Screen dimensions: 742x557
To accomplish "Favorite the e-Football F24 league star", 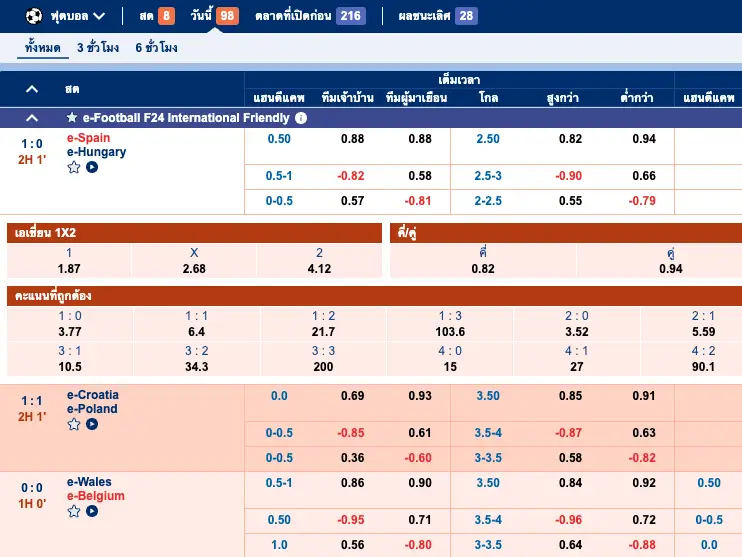I will (71, 117).
